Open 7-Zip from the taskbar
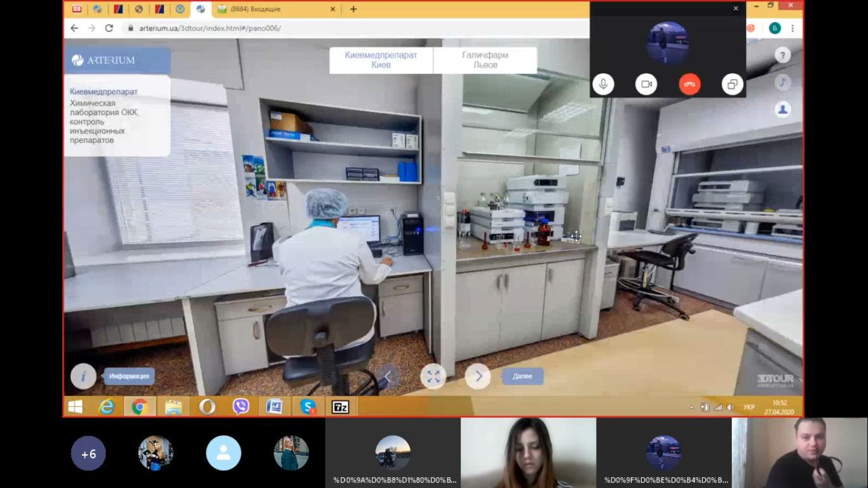 (x=341, y=407)
